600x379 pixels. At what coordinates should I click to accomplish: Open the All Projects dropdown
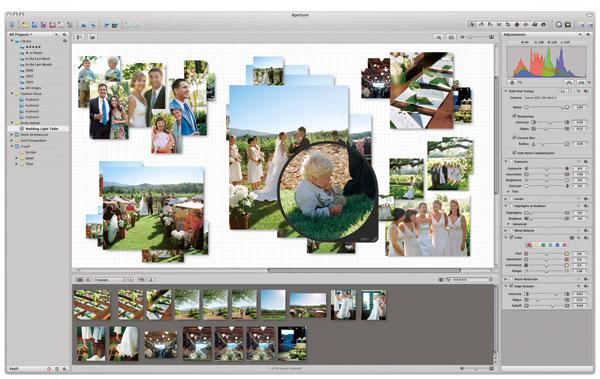pyautogui.click(x=20, y=34)
